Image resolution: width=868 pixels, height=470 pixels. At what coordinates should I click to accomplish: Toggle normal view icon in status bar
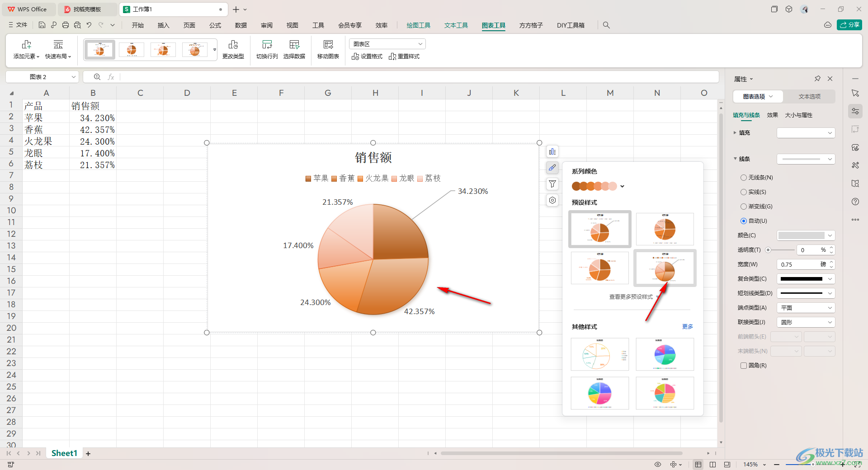pyautogui.click(x=698, y=464)
